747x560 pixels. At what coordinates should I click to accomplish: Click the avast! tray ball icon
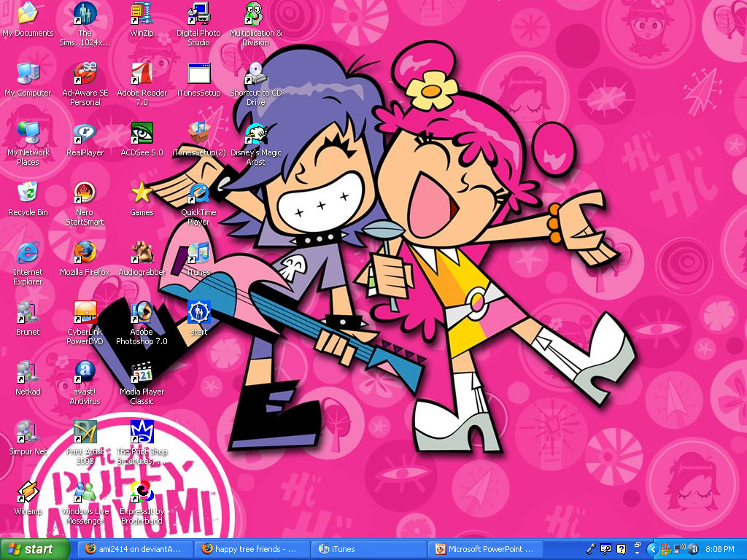point(693,549)
